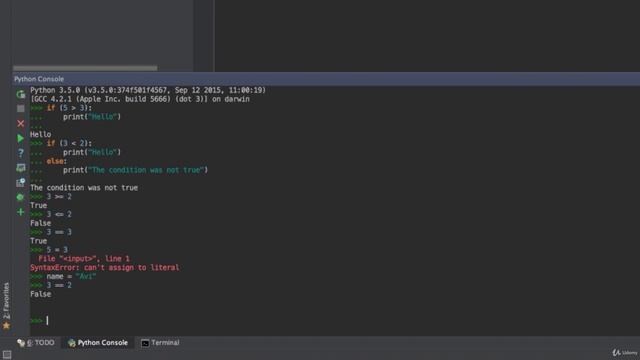Viewport: 640px width, 360px height.
Task: Click the "else:" keyword line
Action: pos(57,161)
